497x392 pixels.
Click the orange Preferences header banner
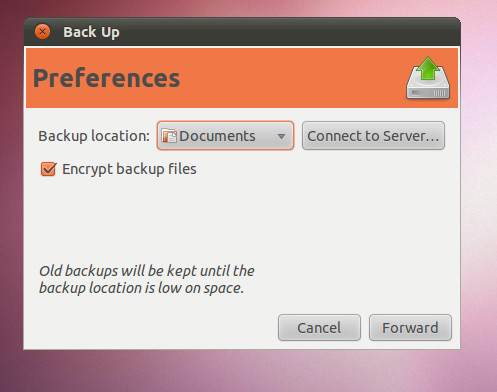pyautogui.click(x=242, y=78)
